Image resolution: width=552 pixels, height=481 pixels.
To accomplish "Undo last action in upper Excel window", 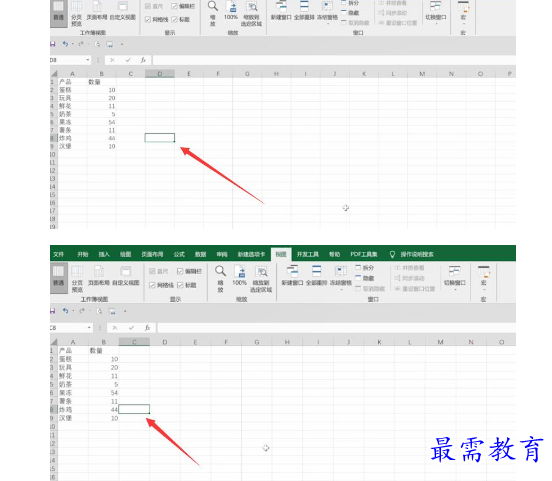I will (x=65, y=44).
